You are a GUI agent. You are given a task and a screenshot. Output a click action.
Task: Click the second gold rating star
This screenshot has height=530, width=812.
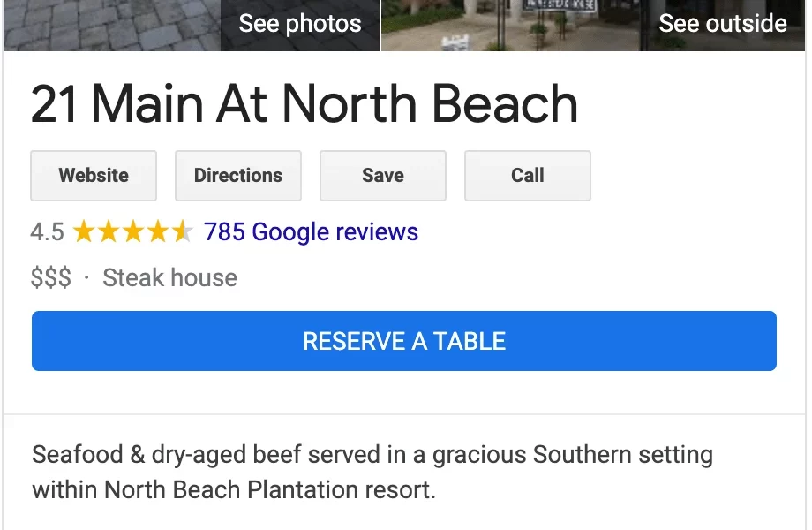pyautogui.click(x=109, y=232)
